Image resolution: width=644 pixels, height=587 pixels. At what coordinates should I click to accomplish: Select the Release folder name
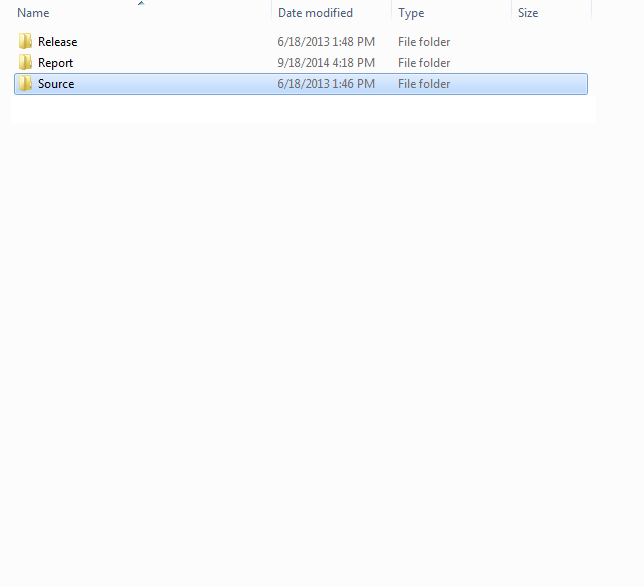[x=58, y=42]
